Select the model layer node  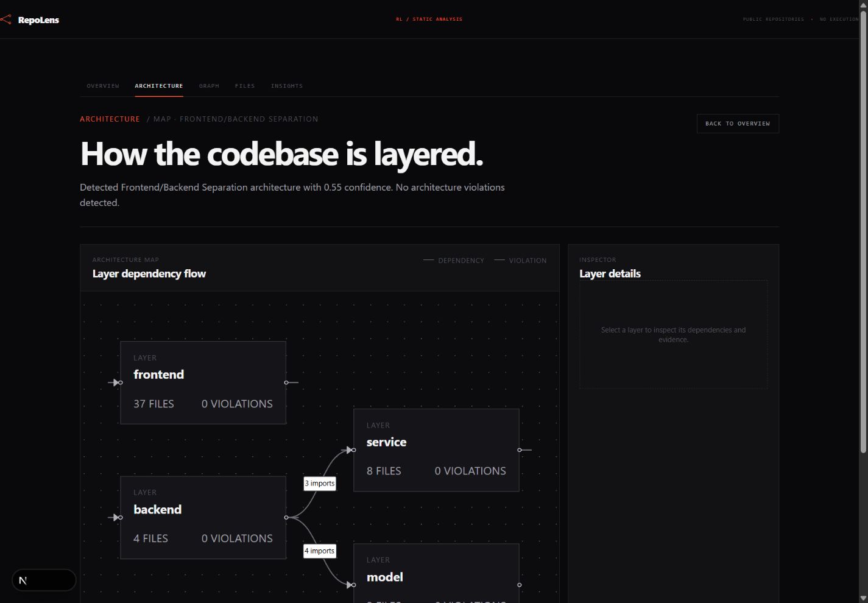point(436,573)
